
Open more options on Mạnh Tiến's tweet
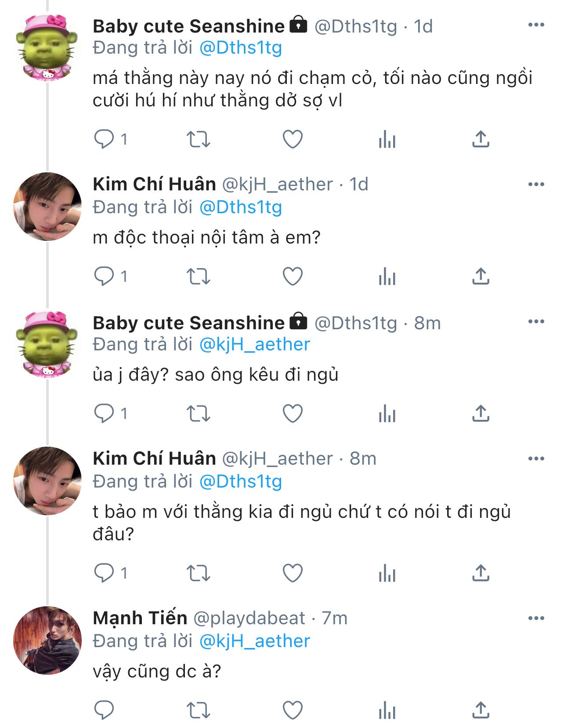[x=536, y=619]
